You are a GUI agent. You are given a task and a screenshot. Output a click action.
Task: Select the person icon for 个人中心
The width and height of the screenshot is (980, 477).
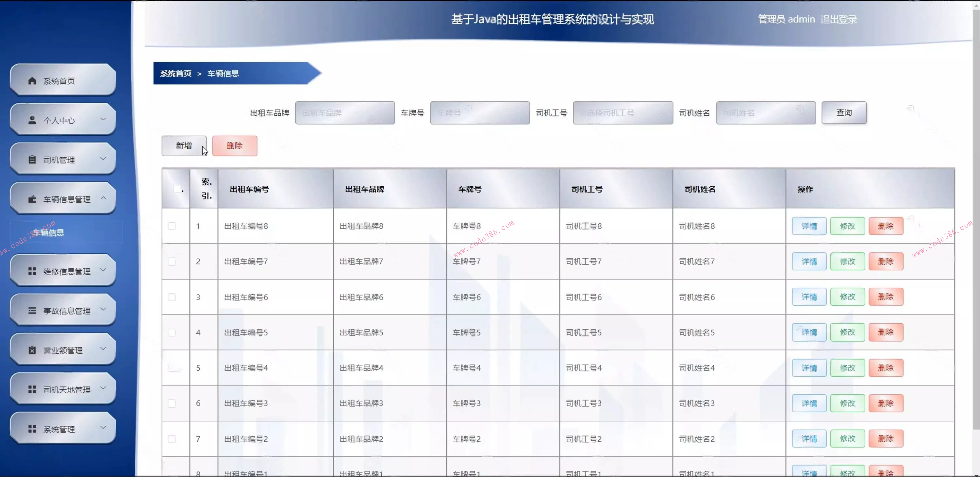pyautogui.click(x=32, y=120)
